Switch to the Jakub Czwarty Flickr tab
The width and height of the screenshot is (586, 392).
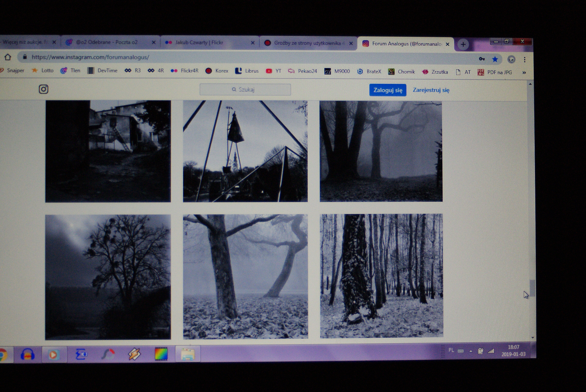tap(199, 43)
